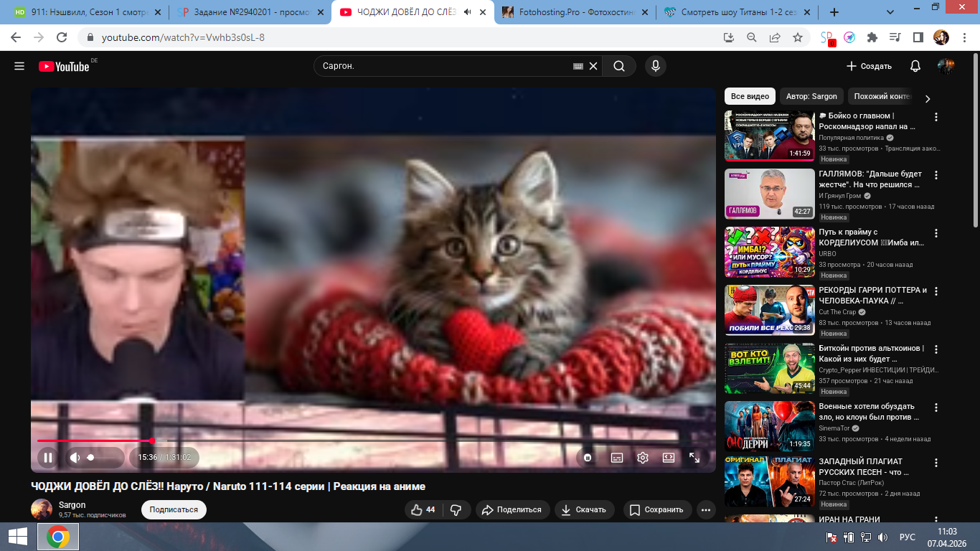Viewport: 980px width, 551px height.
Task: Show more filter chips with right arrow
Action: coord(927,99)
